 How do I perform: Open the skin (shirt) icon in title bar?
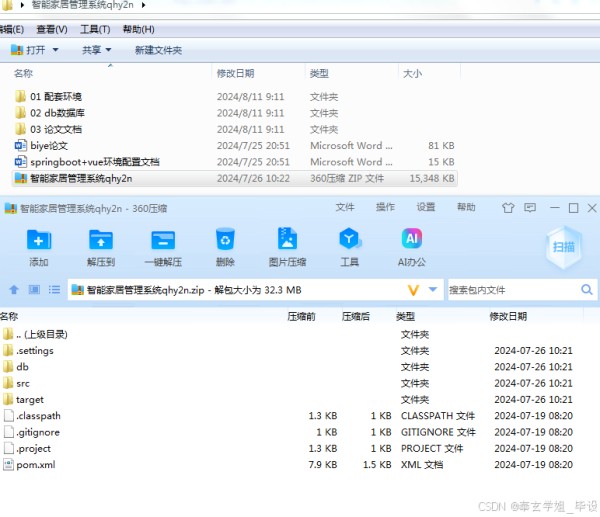point(508,208)
